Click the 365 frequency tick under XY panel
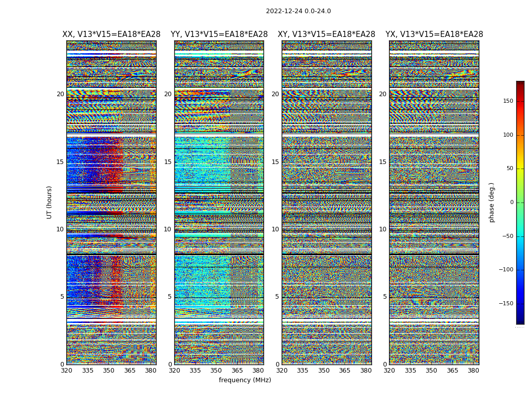 pos(345,371)
